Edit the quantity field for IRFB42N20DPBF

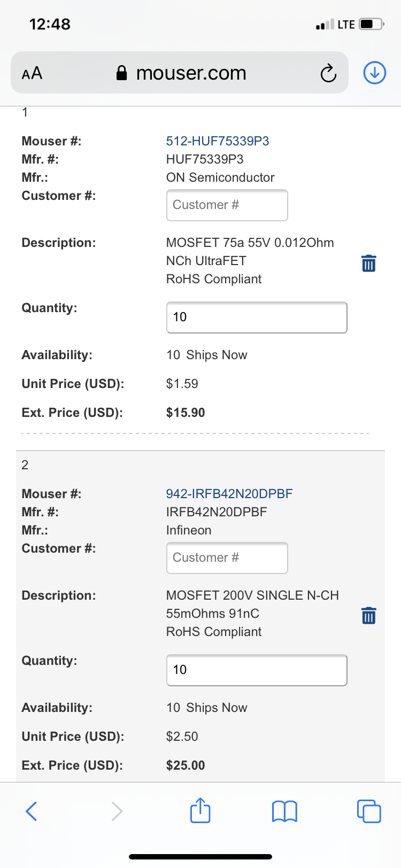click(257, 670)
